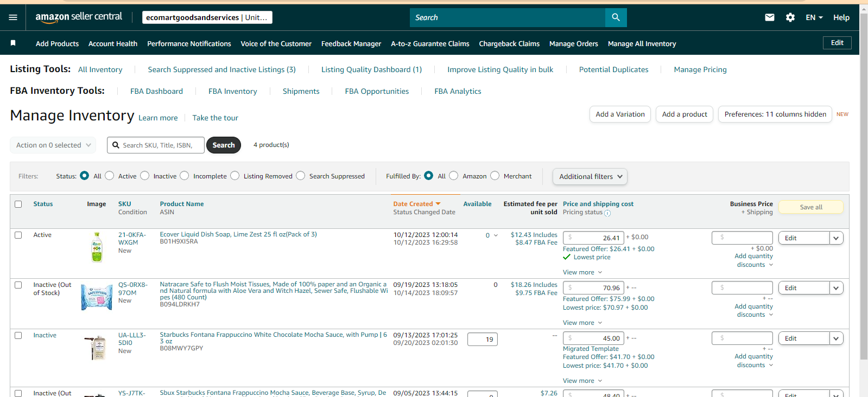
Task: Open the Ecover Liquid Dish Soap product link
Action: 238,234
